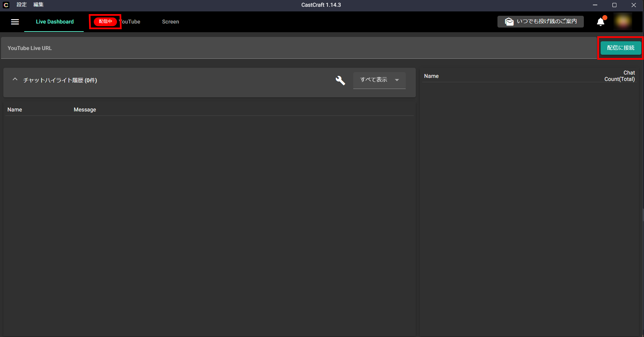Click the wrench icon for highlight settings

coord(340,81)
